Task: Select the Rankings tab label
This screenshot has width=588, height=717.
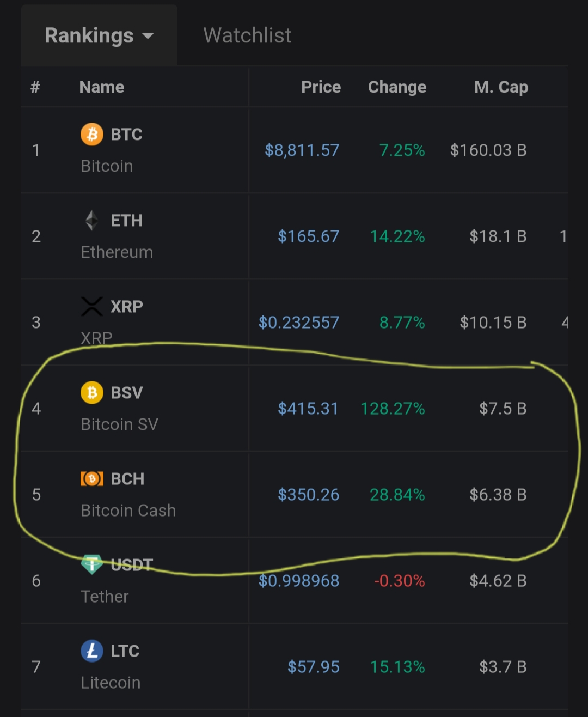Action: [x=89, y=35]
